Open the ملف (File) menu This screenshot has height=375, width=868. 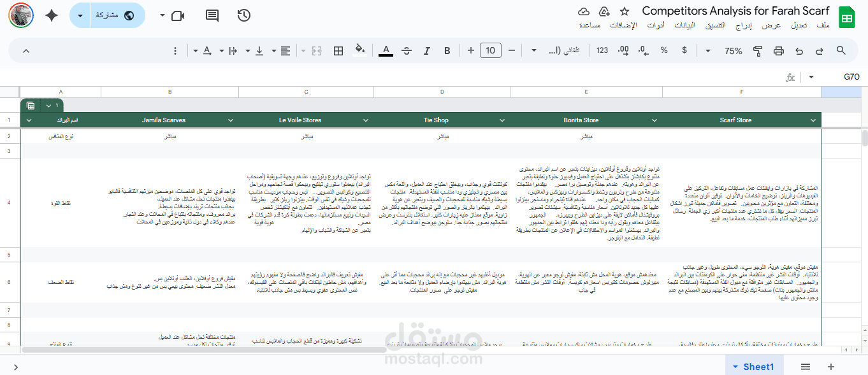(x=823, y=25)
